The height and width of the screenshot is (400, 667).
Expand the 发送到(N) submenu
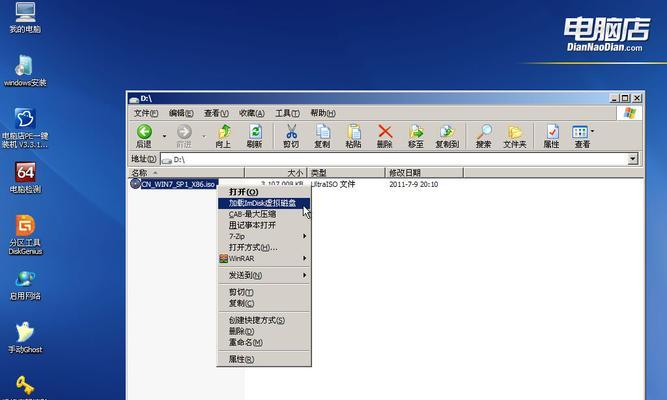point(264,275)
